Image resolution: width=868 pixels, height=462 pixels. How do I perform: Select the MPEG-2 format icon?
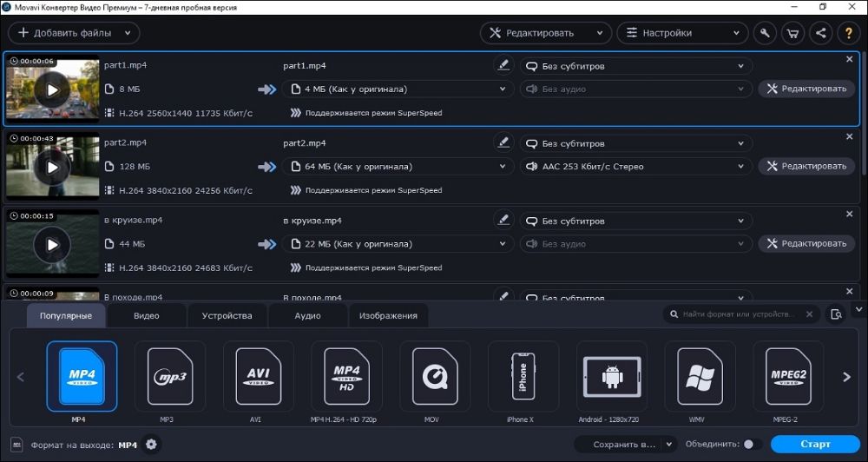(788, 376)
